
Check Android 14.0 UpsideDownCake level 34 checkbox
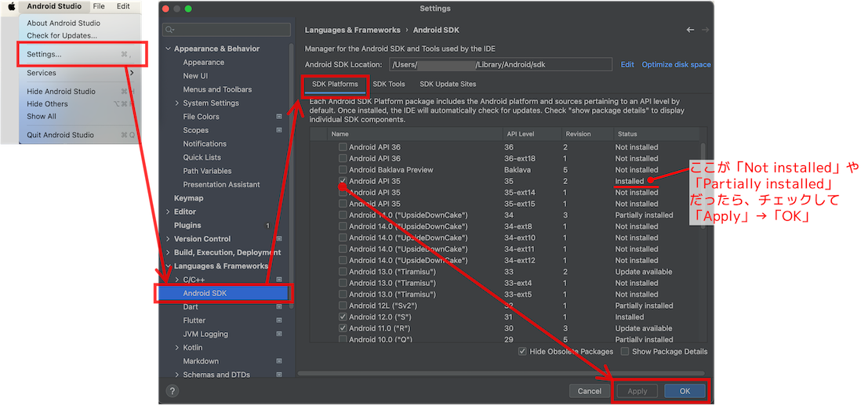pyautogui.click(x=343, y=215)
